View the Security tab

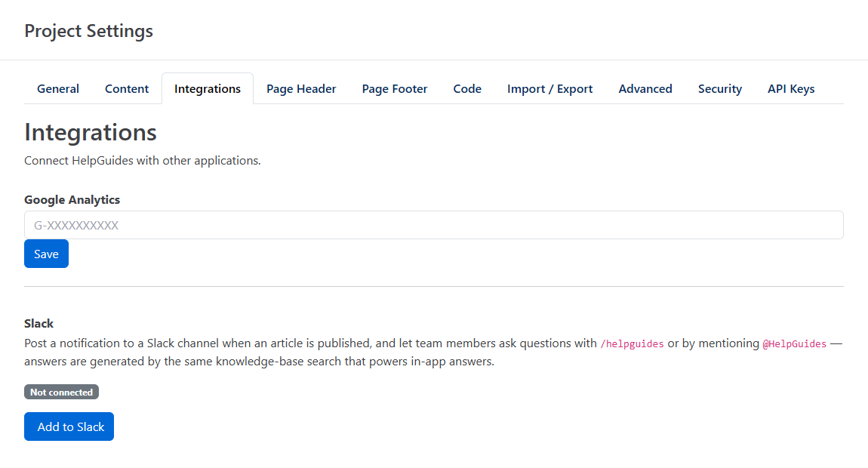(719, 88)
